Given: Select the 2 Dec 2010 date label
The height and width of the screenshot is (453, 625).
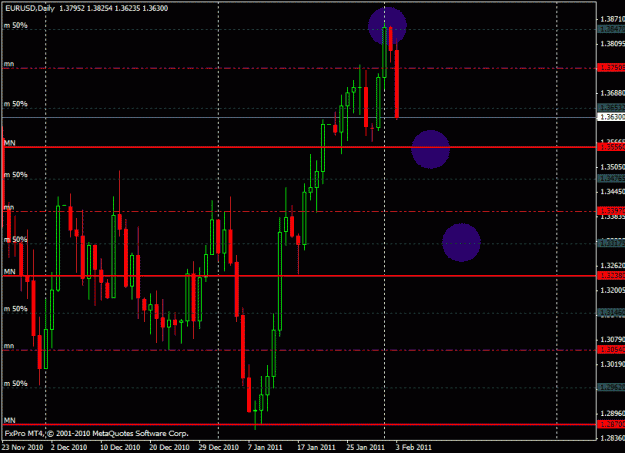Looking at the screenshot, I should pos(69,447).
